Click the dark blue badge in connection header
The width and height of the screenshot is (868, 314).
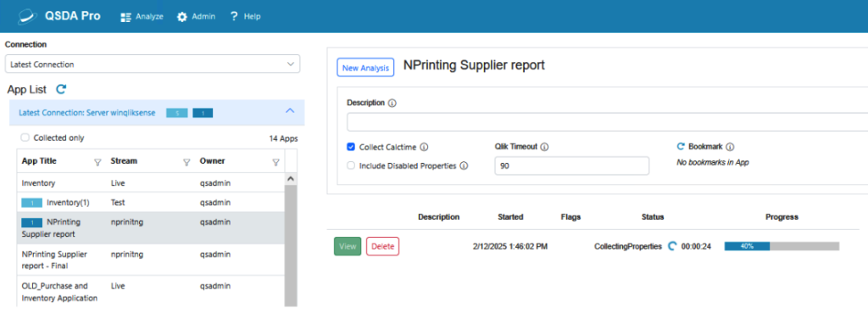pyautogui.click(x=203, y=113)
